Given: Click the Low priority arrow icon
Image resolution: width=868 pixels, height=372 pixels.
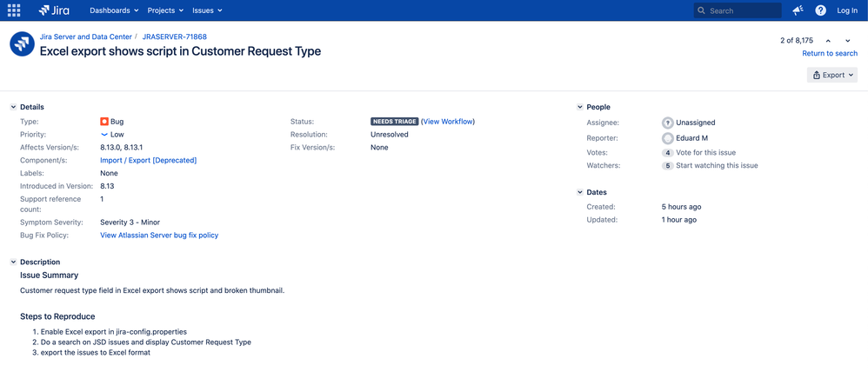Looking at the screenshot, I should [104, 135].
